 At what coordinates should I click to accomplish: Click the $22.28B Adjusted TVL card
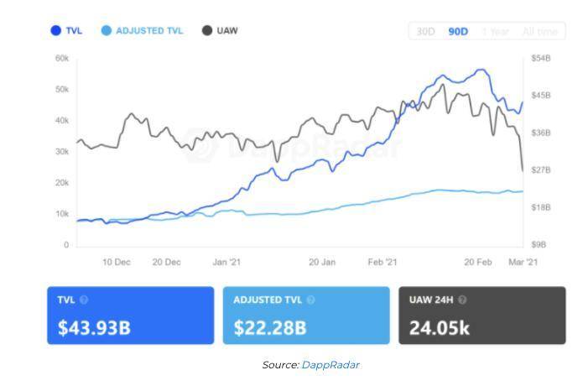[x=306, y=315]
